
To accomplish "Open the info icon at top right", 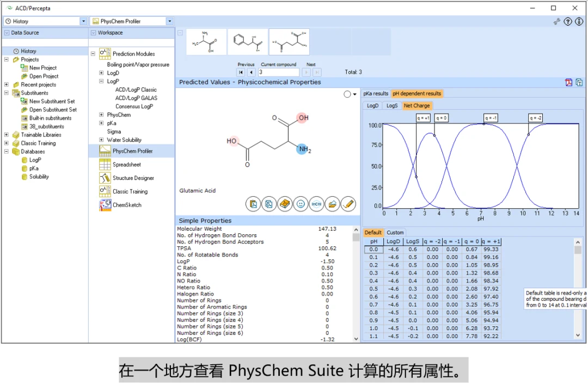I will 579,22.
